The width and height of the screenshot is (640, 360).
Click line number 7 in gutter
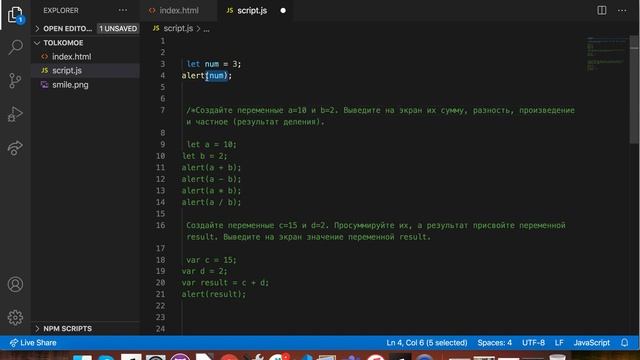162,110
